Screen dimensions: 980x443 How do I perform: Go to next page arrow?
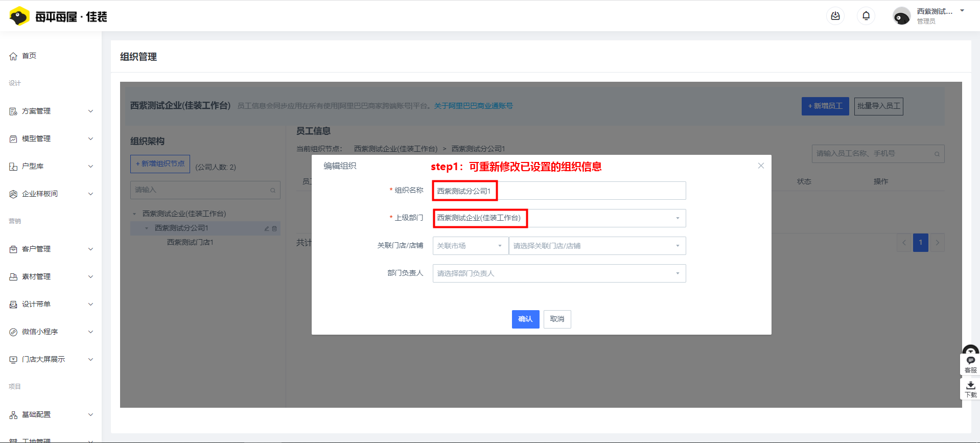937,243
